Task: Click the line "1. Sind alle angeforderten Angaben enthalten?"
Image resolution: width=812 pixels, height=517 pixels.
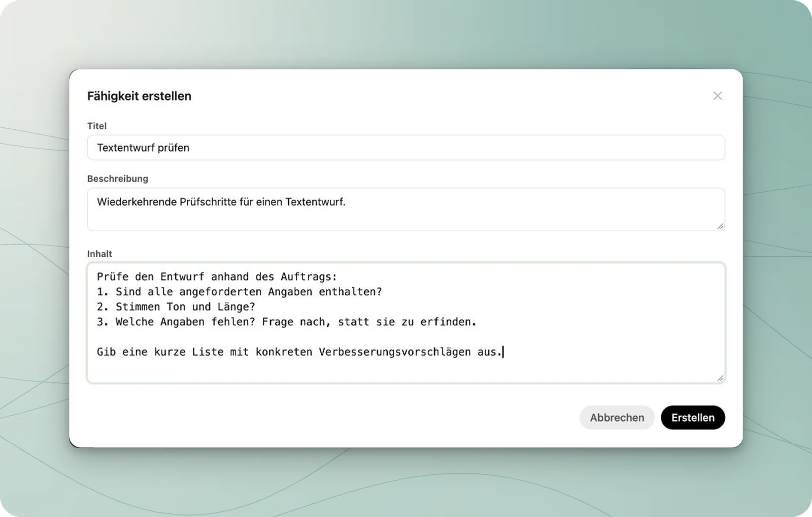Action: [x=239, y=292]
